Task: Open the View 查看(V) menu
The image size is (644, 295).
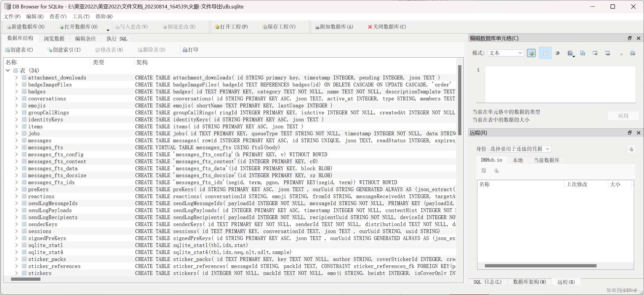Action: pos(58,17)
